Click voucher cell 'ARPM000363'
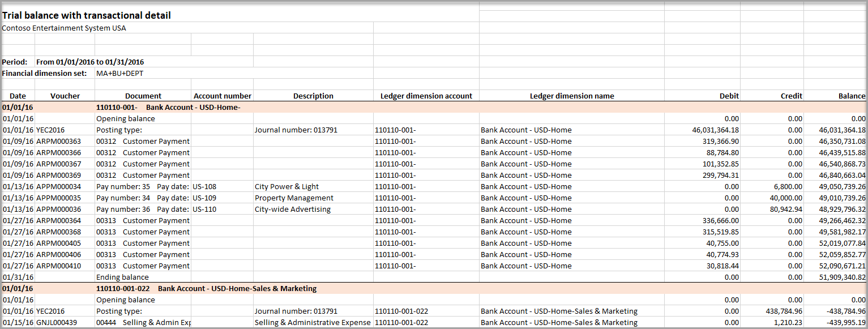This screenshot has height=329, width=868. [58, 141]
